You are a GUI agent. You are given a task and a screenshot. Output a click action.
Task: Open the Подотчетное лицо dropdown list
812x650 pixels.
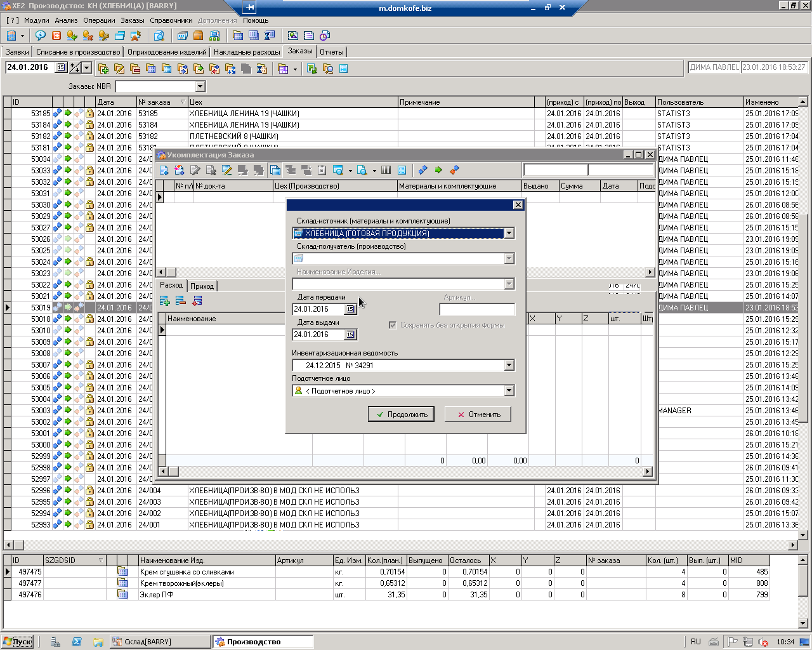coord(509,391)
